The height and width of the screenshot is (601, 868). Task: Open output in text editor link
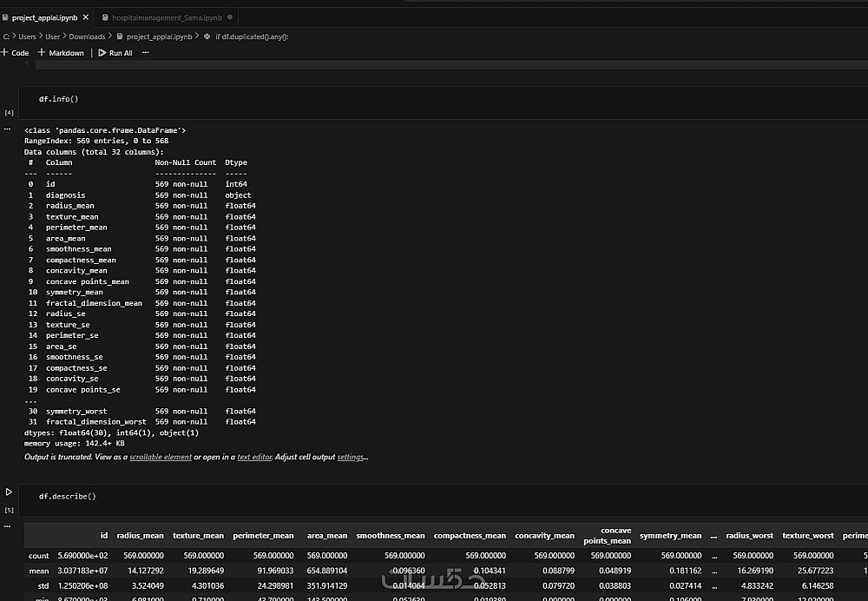click(254, 457)
